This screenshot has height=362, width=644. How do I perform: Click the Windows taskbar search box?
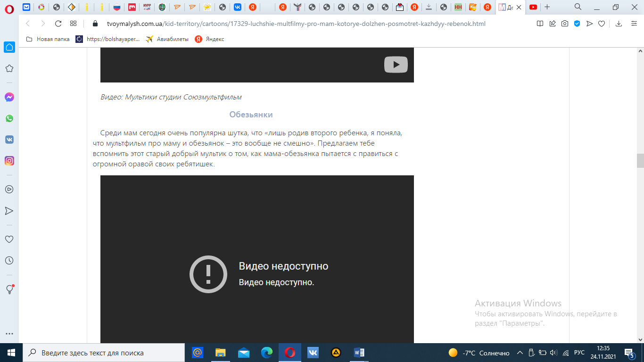[x=104, y=353]
